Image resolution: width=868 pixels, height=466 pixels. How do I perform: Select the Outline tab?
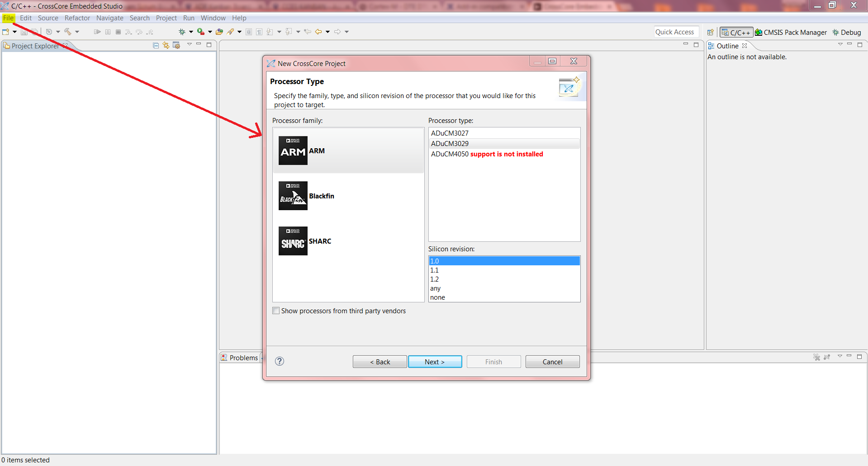click(727, 46)
